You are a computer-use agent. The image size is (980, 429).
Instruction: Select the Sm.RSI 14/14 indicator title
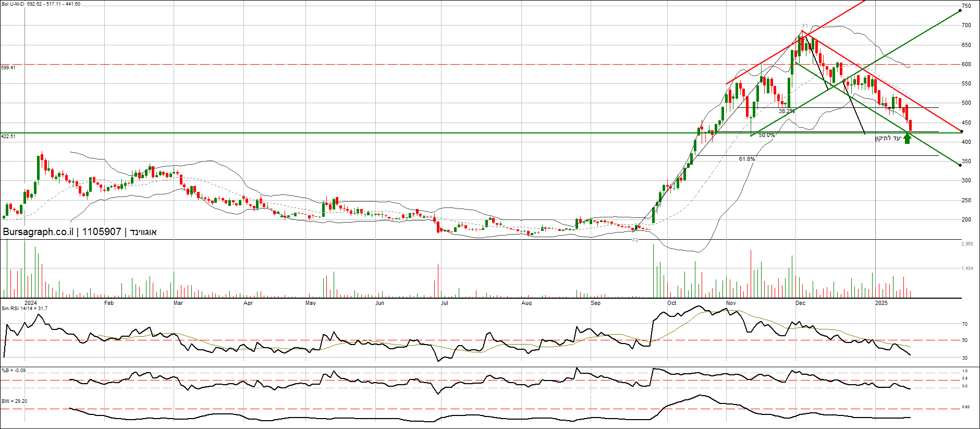tap(24, 309)
